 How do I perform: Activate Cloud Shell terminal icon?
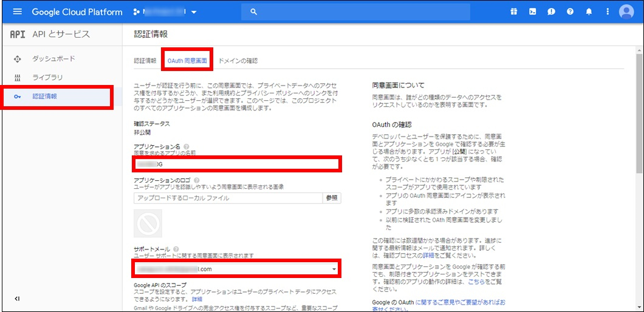click(x=532, y=12)
